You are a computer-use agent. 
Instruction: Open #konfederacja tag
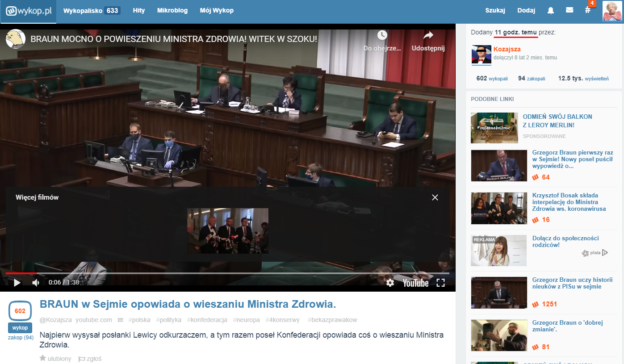pyautogui.click(x=207, y=320)
